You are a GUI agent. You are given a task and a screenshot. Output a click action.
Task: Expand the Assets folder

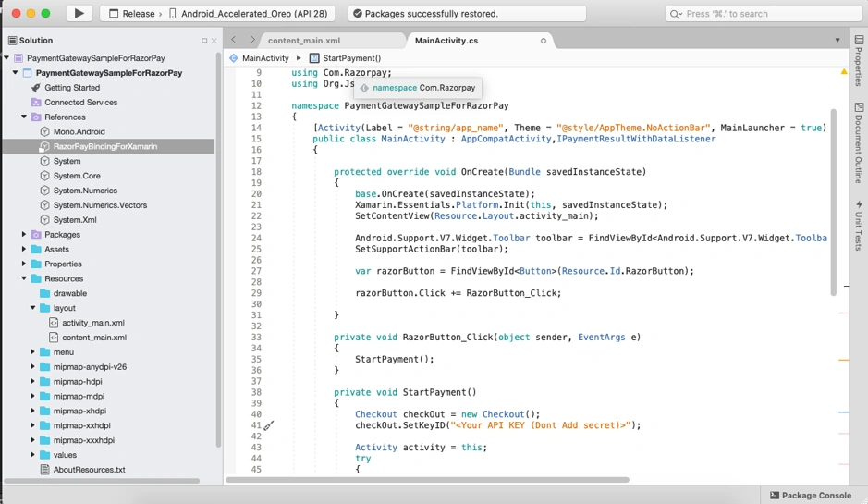click(24, 250)
